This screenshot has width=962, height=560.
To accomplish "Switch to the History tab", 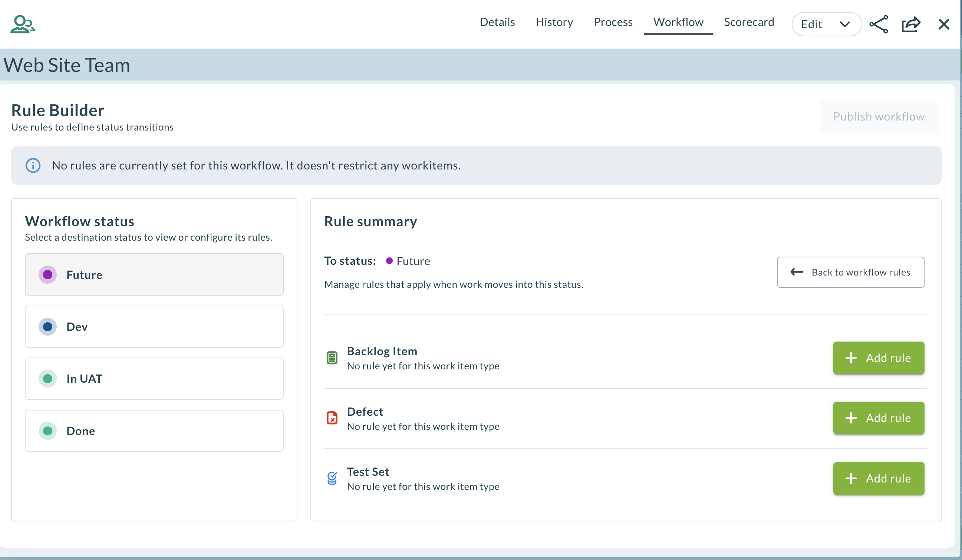I will click(554, 22).
